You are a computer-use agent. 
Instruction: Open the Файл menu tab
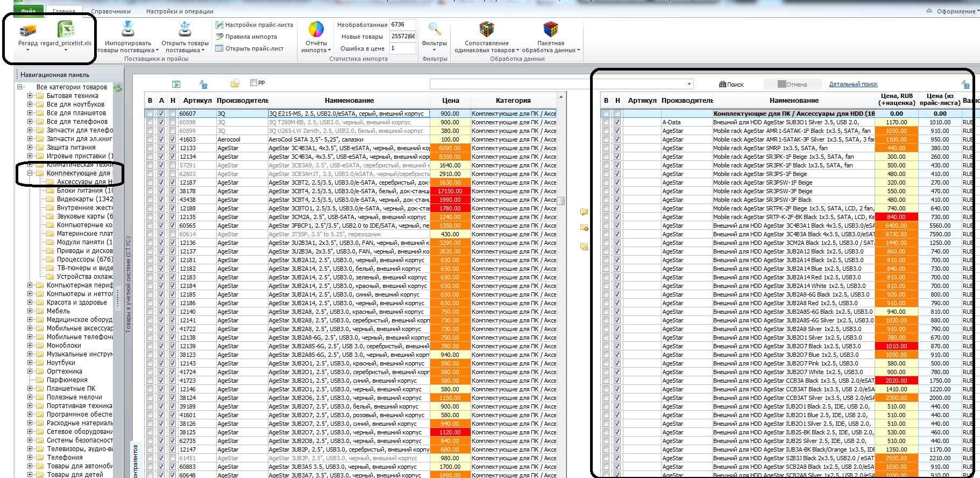coord(29,11)
